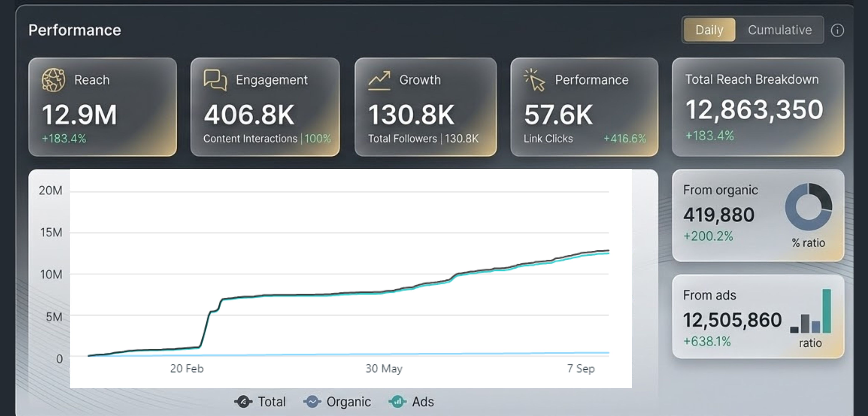Click the ads ratio bar chart icon

(x=810, y=311)
